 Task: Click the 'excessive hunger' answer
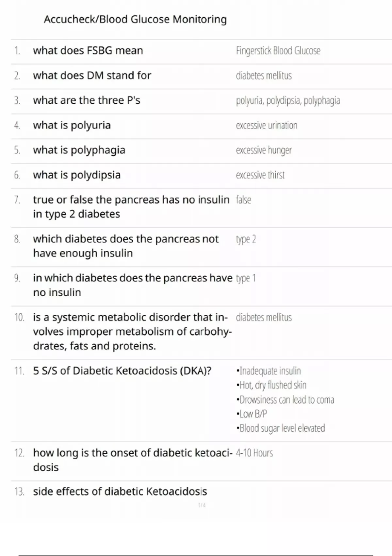[264, 150]
